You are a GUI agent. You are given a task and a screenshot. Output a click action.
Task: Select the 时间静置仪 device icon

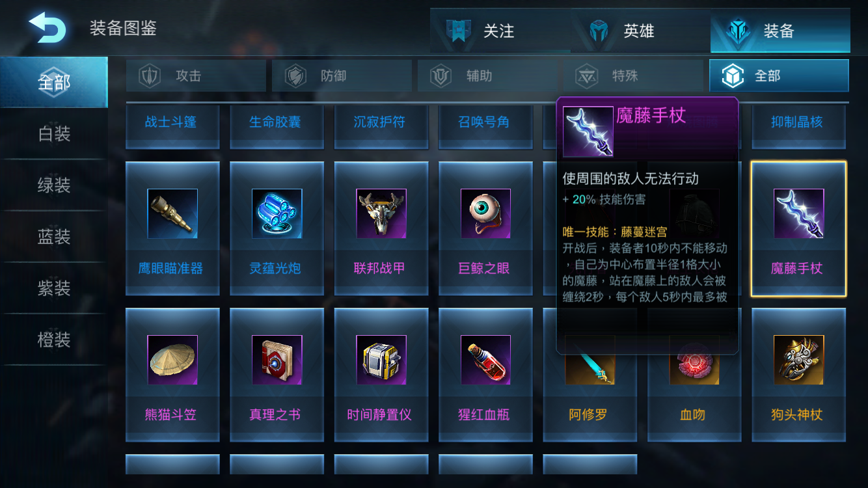[381, 360]
